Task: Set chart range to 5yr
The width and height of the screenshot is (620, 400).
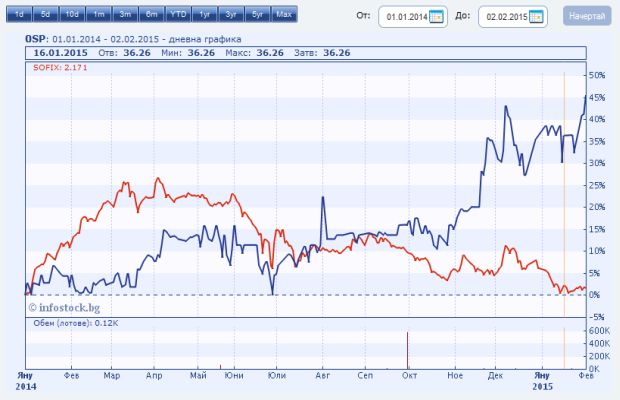Action: point(257,15)
